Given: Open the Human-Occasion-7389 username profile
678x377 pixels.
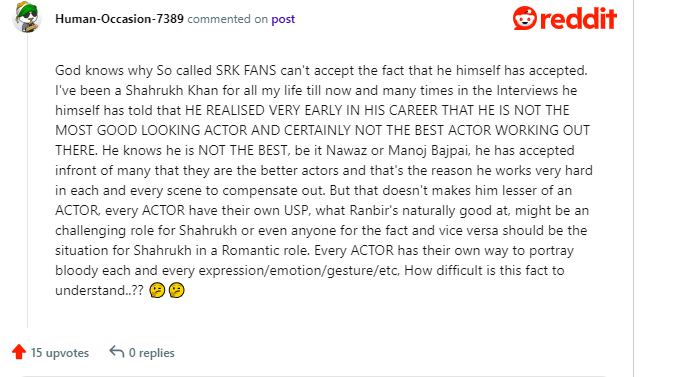Looking at the screenshot, I should coord(119,19).
